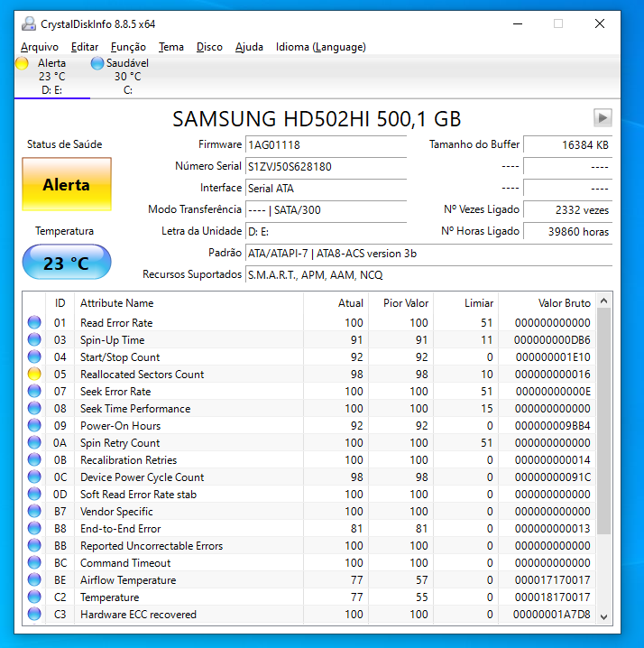The width and height of the screenshot is (644, 648).
Task: Open the Arquivo menu
Action: click(40, 47)
